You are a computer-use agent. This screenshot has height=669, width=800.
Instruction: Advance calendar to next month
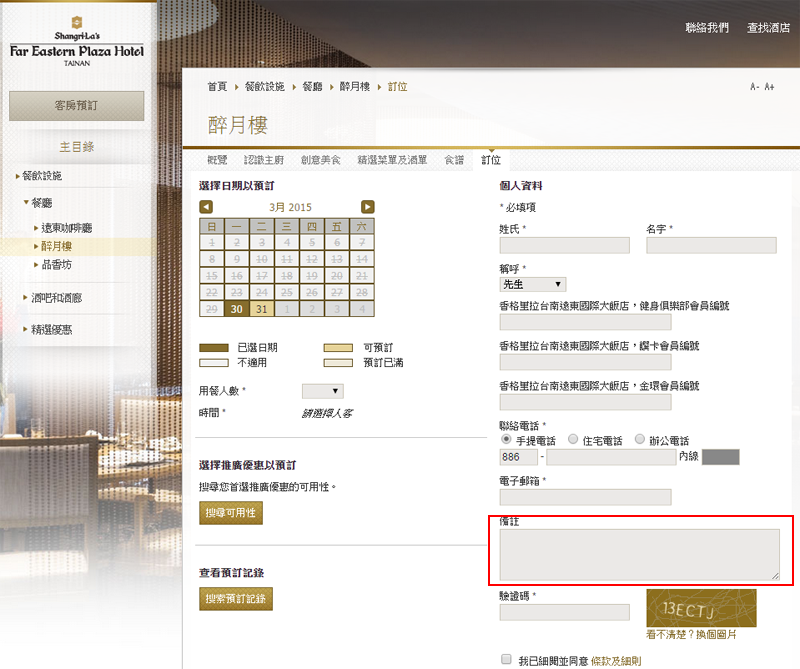click(x=368, y=207)
